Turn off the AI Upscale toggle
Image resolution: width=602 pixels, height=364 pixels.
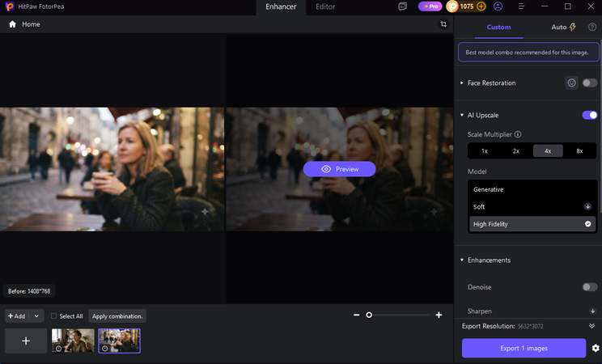point(590,115)
